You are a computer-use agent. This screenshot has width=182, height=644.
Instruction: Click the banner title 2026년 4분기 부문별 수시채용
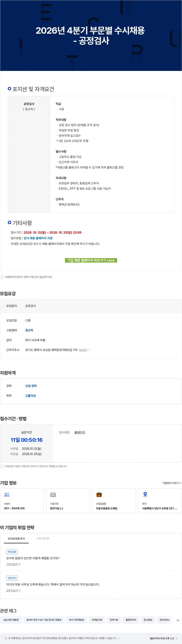[90, 30]
